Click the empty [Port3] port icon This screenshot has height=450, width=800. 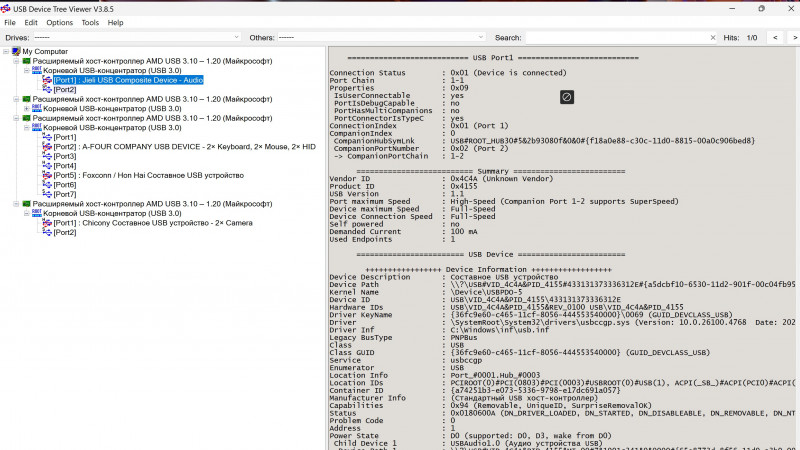tap(47, 156)
